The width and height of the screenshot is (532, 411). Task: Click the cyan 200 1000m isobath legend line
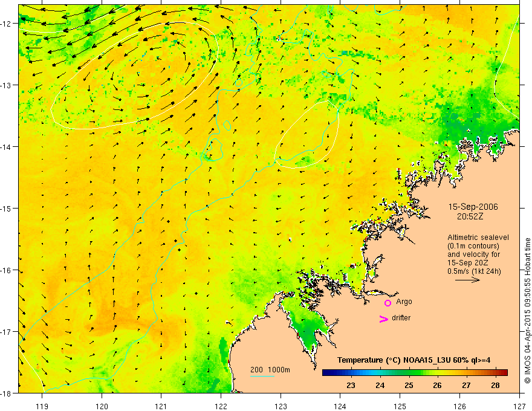[262, 376]
